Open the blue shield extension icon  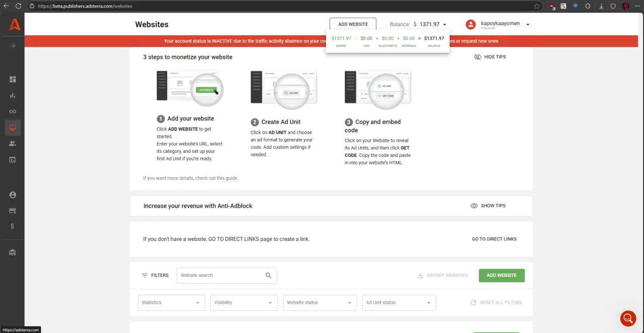tap(576, 6)
